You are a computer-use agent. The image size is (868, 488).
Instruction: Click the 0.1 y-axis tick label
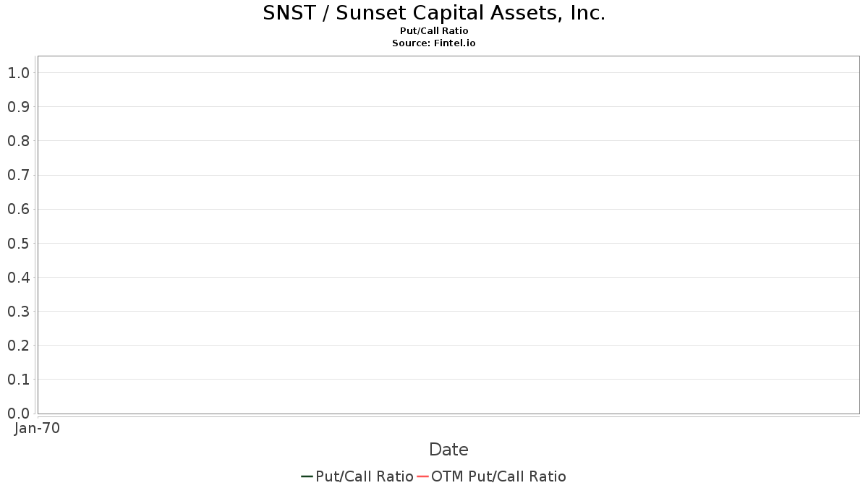(x=18, y=380)
